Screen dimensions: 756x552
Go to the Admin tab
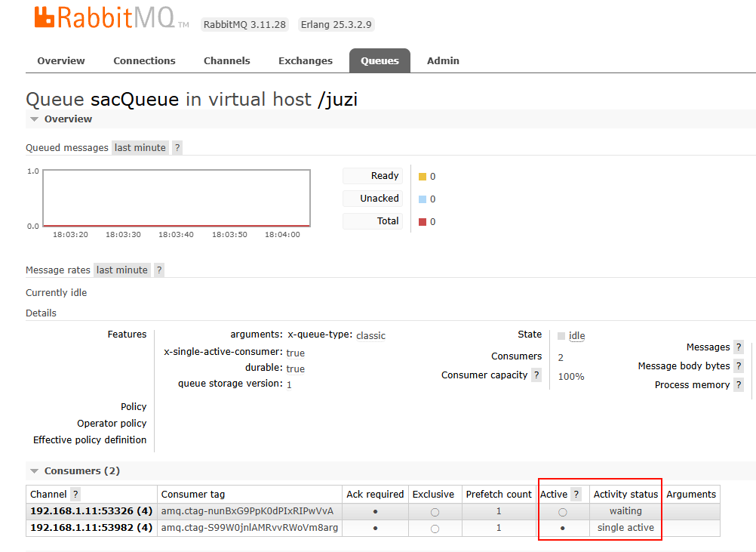coord(443,61)
